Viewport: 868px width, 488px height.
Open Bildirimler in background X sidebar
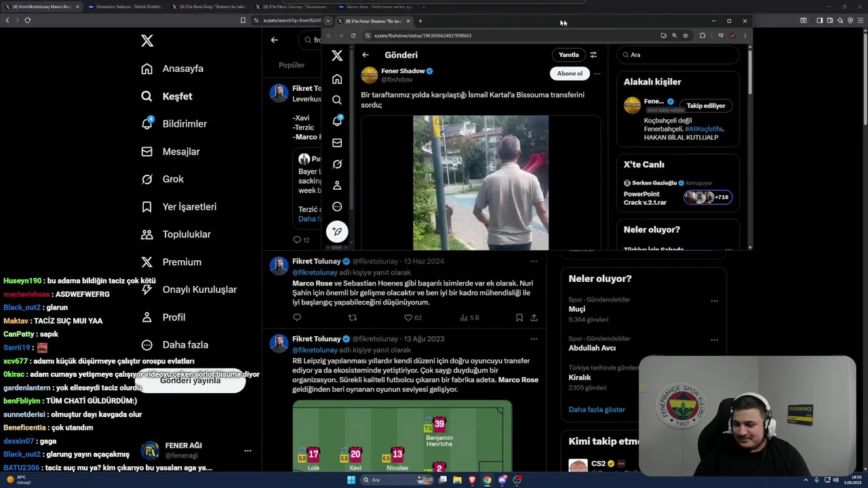click(x=174, y=124)
